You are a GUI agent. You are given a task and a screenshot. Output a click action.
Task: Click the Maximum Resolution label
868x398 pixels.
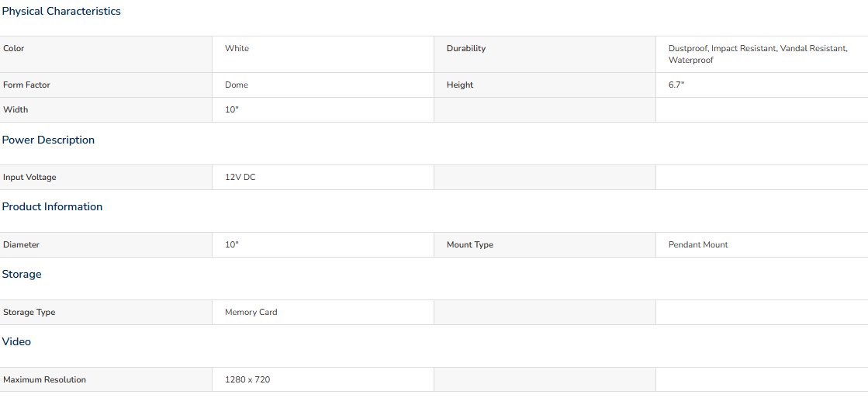pyautogui.click(x=45, y=379)
